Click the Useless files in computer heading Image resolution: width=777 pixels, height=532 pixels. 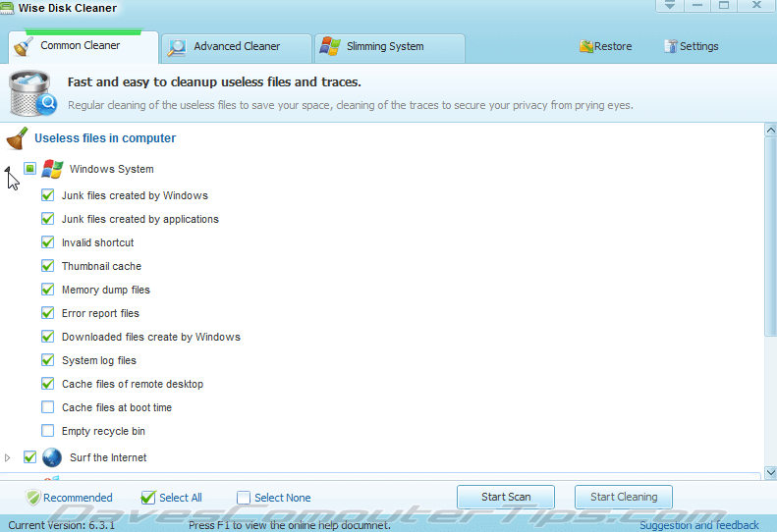[105, 138]
